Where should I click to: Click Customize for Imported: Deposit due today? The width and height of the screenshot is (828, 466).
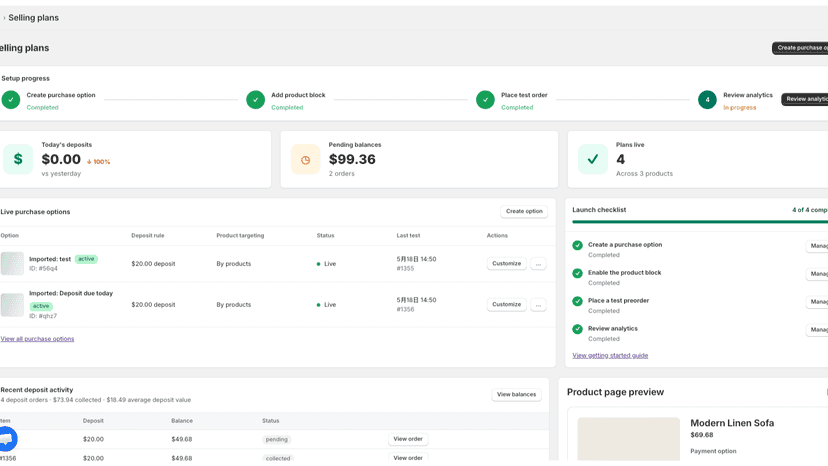[506, 304]
